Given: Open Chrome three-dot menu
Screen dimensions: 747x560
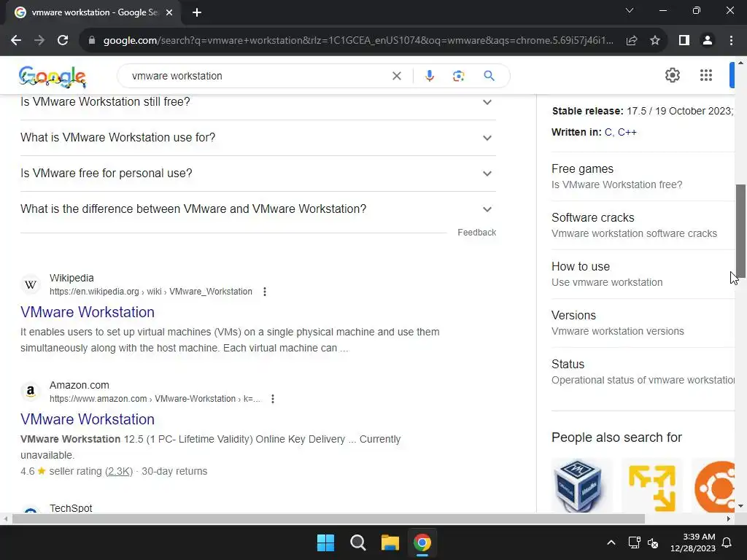Looking at the screenshot, I should (x=731, y=41).
